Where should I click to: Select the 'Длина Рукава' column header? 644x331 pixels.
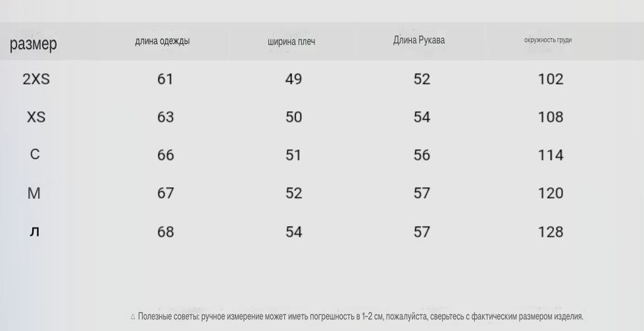tap(419, 40)
